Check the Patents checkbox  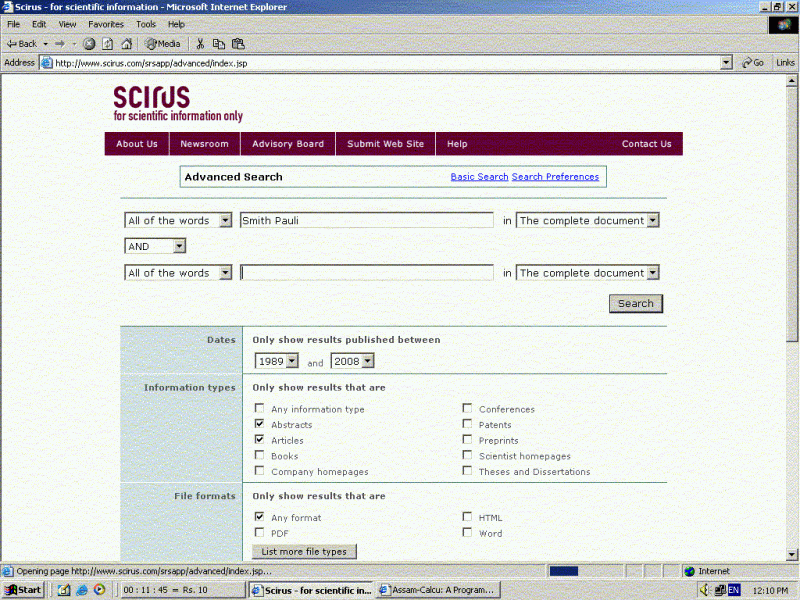467,424
